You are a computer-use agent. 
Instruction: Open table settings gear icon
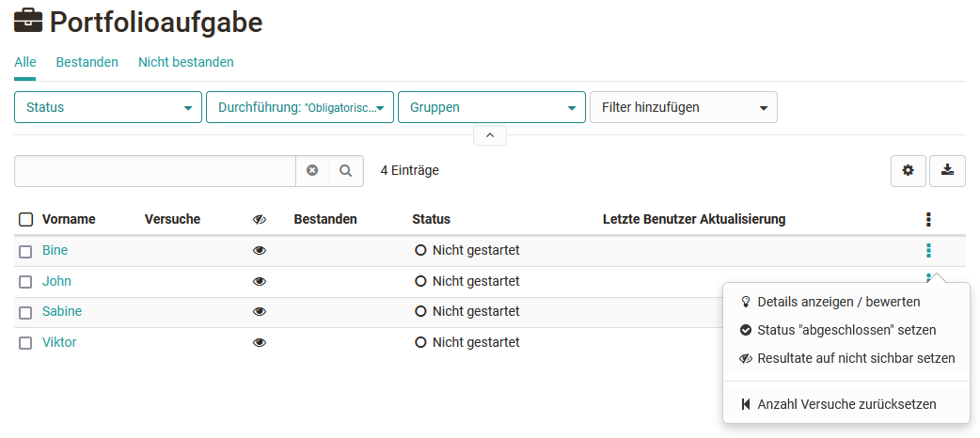tap(908, 171)
